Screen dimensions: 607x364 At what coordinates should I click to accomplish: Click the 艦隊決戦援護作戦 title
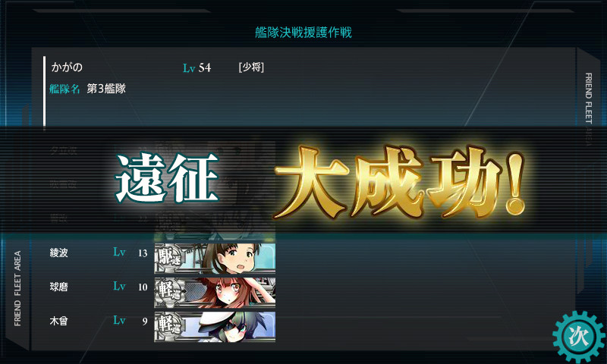tap(303, 33)
